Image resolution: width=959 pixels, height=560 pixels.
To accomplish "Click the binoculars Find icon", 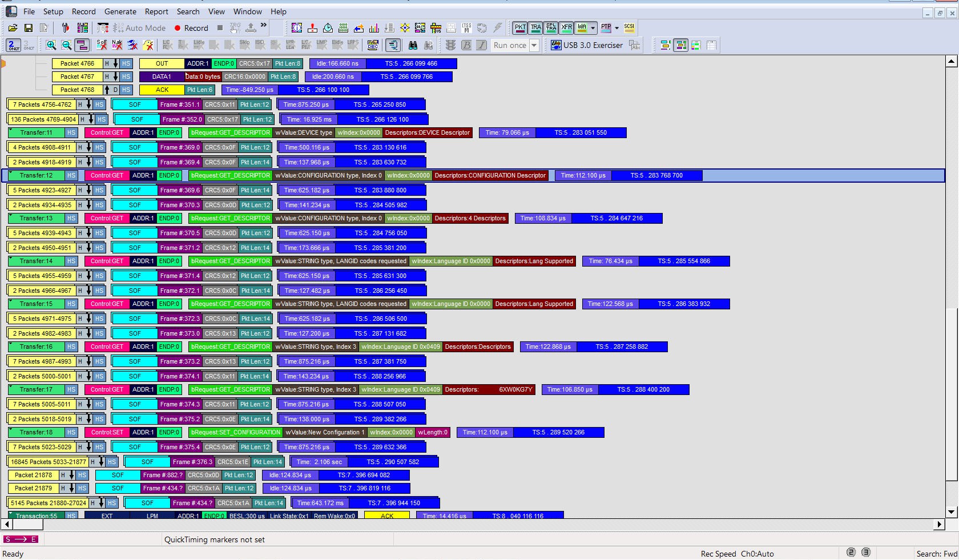I will pyautogui.click(x=412, y=45).
